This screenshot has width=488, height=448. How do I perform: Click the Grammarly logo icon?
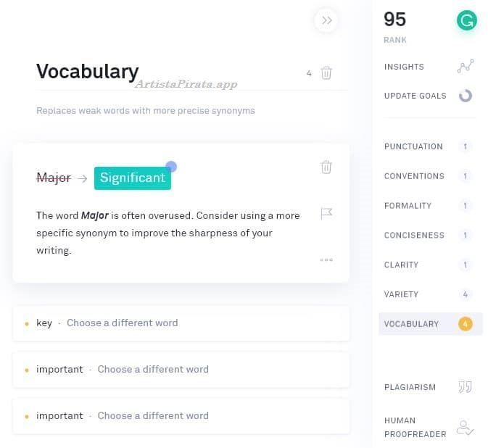(x=466, y=21)
